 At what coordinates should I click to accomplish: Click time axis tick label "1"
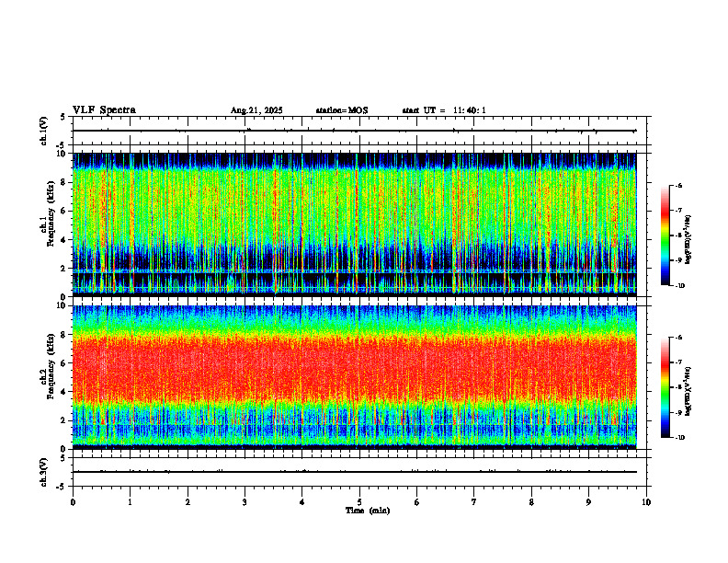(x=130, y=502)
